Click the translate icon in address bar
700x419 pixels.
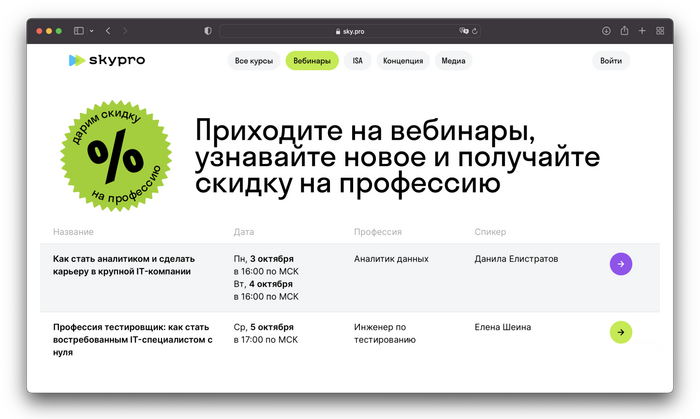(464, 31)
